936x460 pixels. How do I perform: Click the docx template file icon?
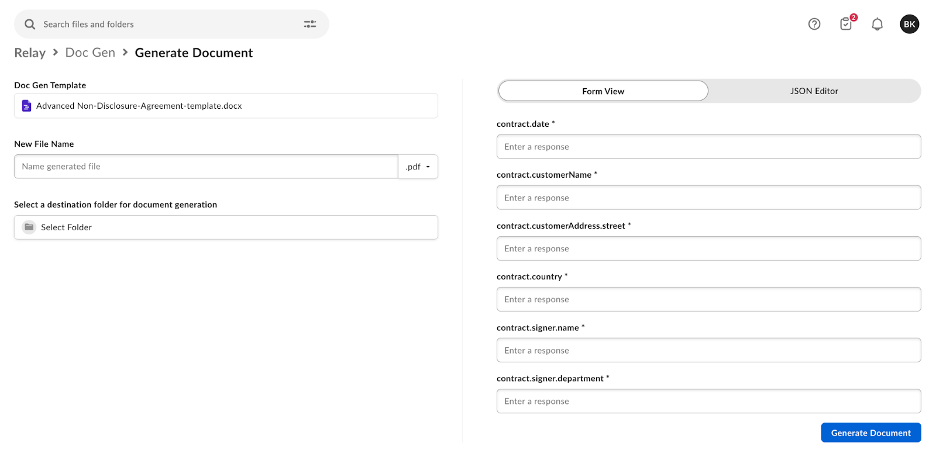coord(27,105)
